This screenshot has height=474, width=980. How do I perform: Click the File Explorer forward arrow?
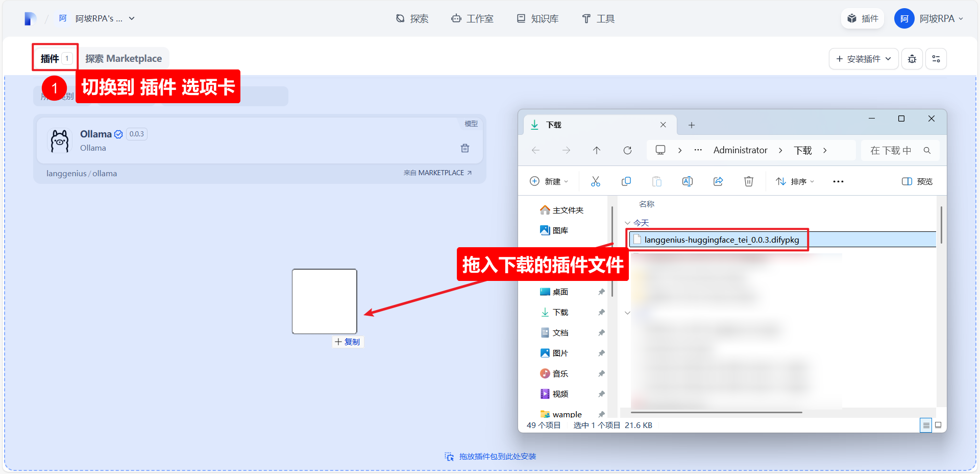coord(566,150)
